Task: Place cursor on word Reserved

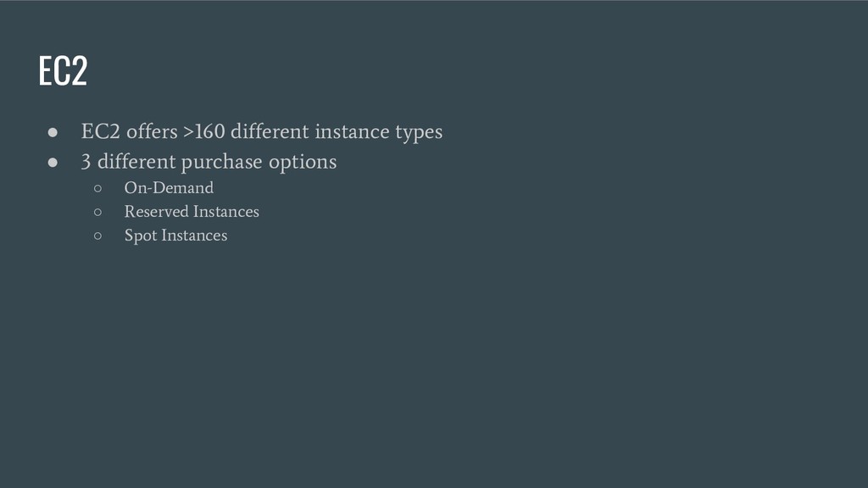Action: coord(156,211)
